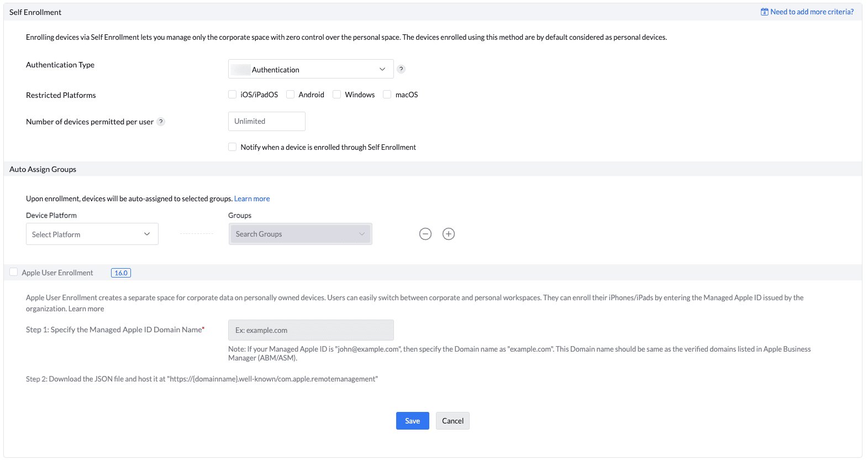Remove the group assignment row with minus icon
868x465 pixels.
425,234
